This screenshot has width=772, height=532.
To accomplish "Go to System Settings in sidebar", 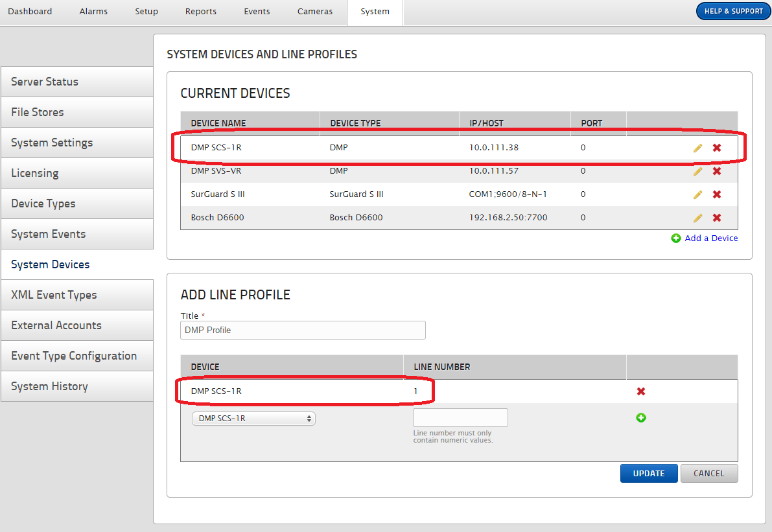I will pos(77,143).
